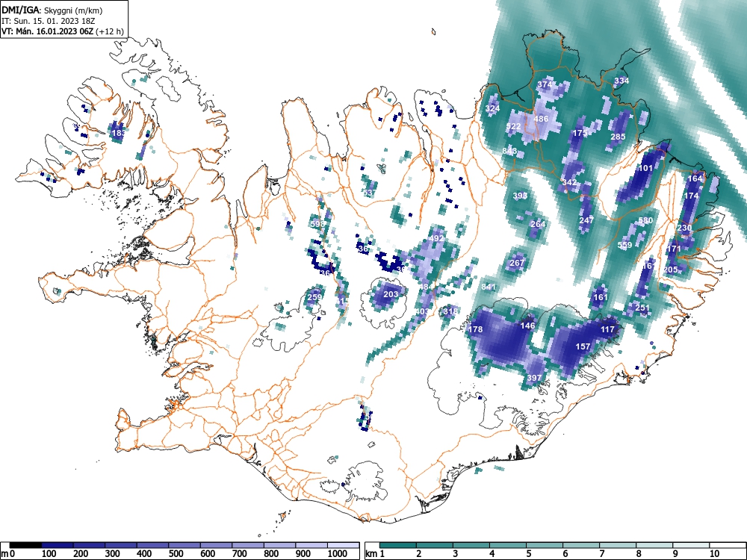This screenshot has height=560, width=747.
Task: Select the map value 522
Action: 514,127
